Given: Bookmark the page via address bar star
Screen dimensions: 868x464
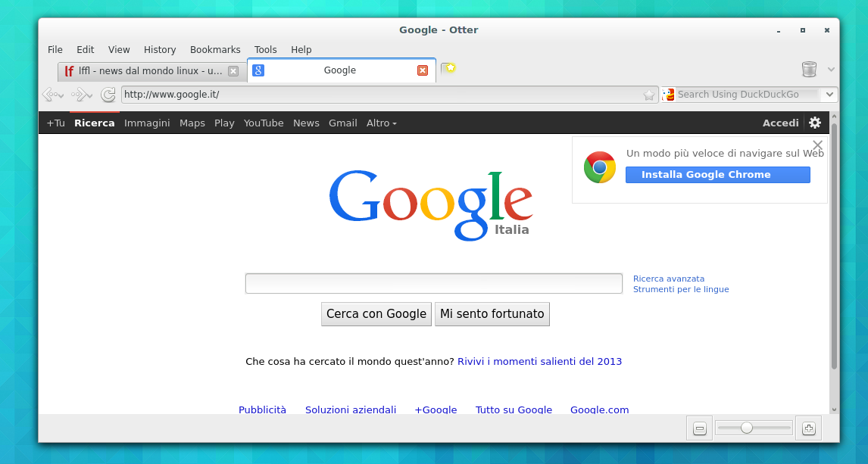Looking at the screenshot, I should [x=649, y=95].
